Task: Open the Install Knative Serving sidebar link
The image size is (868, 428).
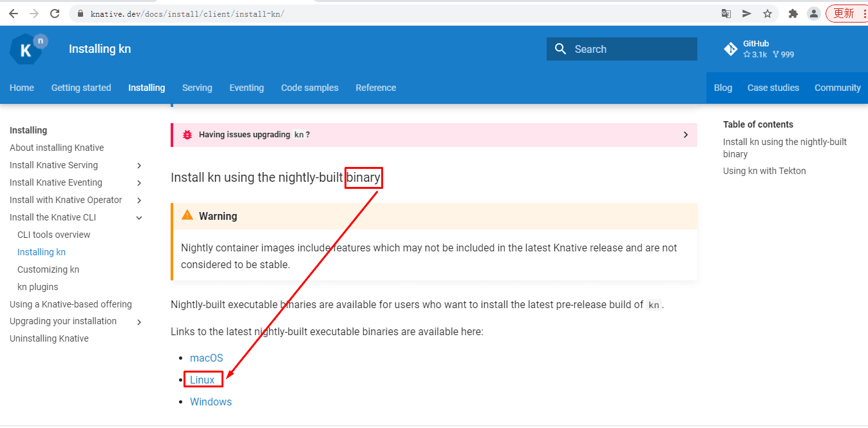Action: [x=54, y=165]
